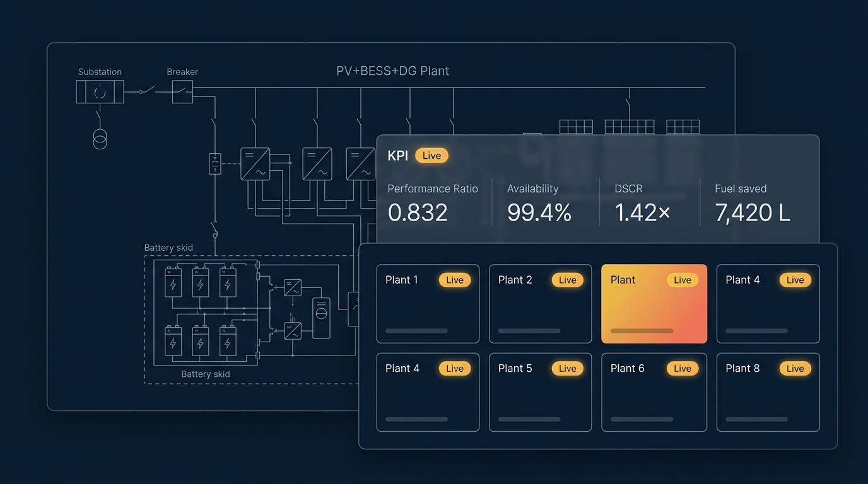
Task: Click the Live badge on the orange Plant card
Action: pyautogui.click(x=683, y=280)
